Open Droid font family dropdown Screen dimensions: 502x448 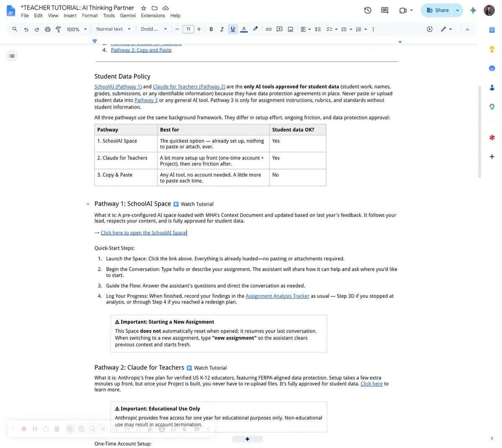click(154, 29)
